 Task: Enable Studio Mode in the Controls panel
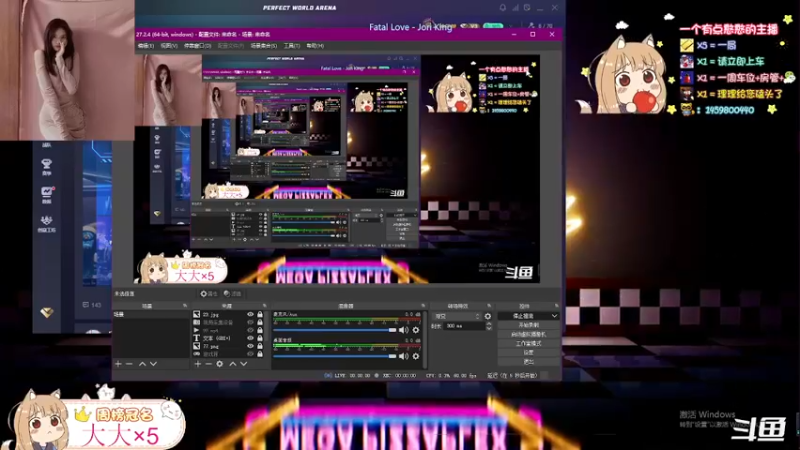point(529,343)
